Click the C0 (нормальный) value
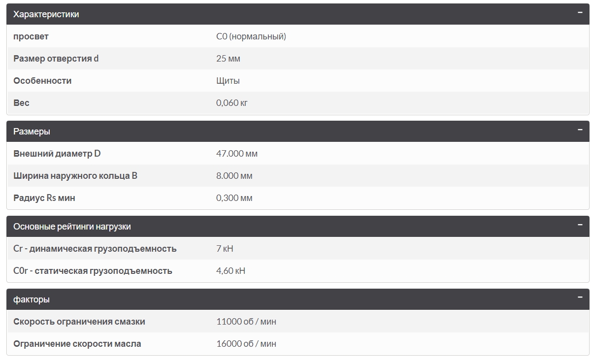The width and height of the screenshot is (592, 364). click(251, 36)
